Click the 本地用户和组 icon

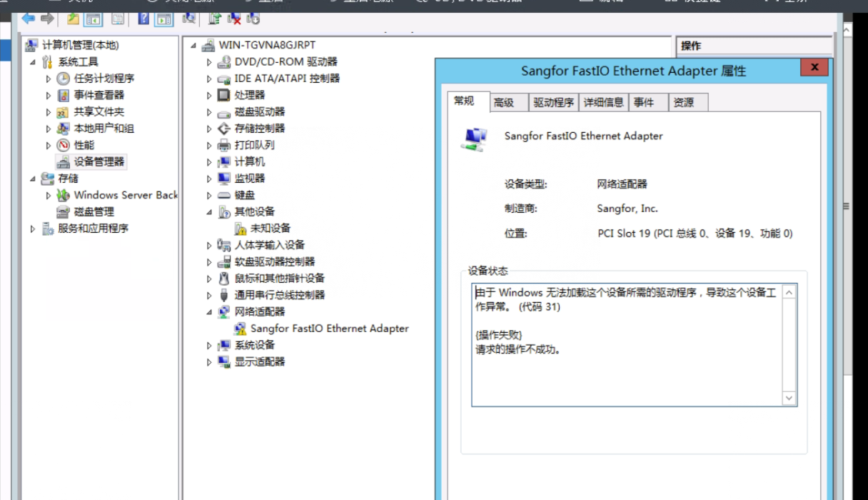pyautogui.click(x=64, y=129)
